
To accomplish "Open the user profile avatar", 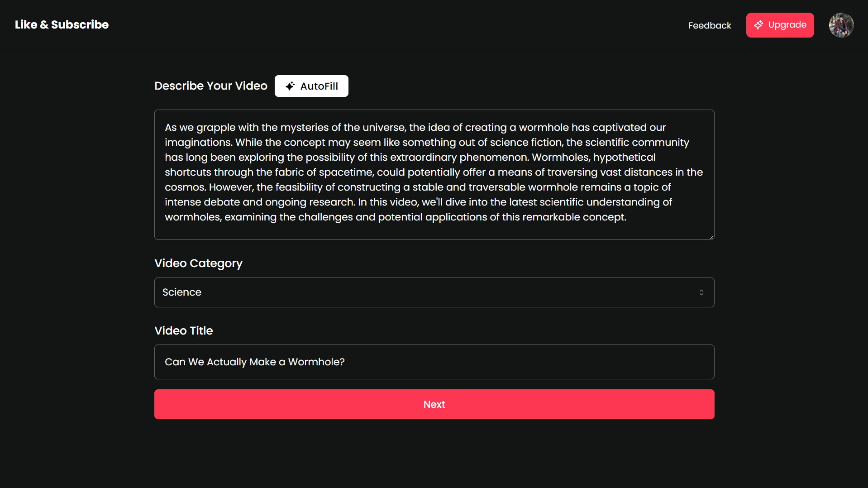I will tap(841, 25).
